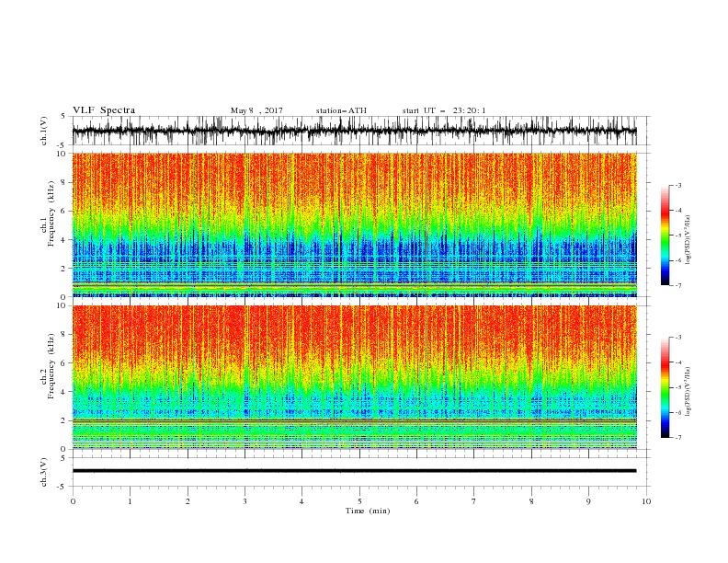Click the "VLF Spectra" plot title
The image size is (728, 563).
click(104, 110)
